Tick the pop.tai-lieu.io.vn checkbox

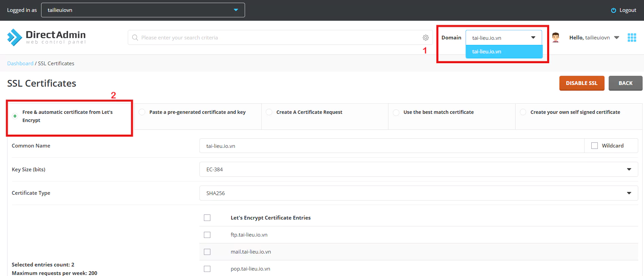click(207, 269)
